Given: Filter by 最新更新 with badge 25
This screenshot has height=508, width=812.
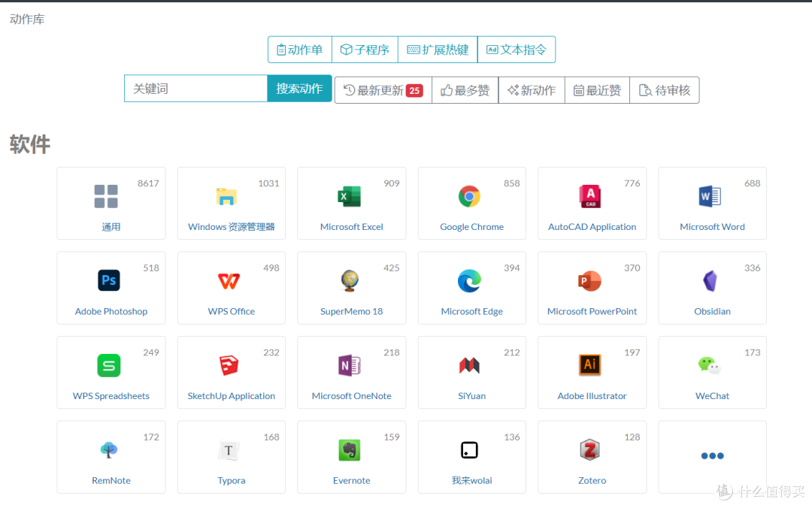Looking at the screenshot, I should tap(383, 90).
